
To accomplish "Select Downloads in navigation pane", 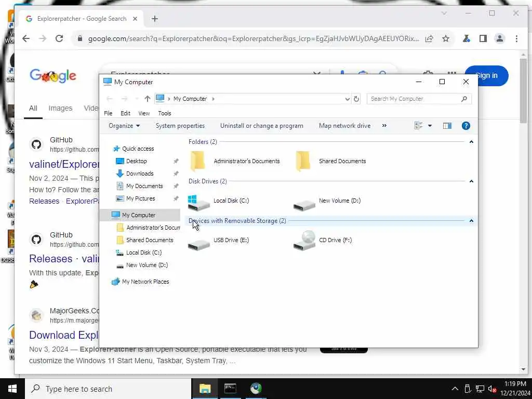I will coord(139,174).
